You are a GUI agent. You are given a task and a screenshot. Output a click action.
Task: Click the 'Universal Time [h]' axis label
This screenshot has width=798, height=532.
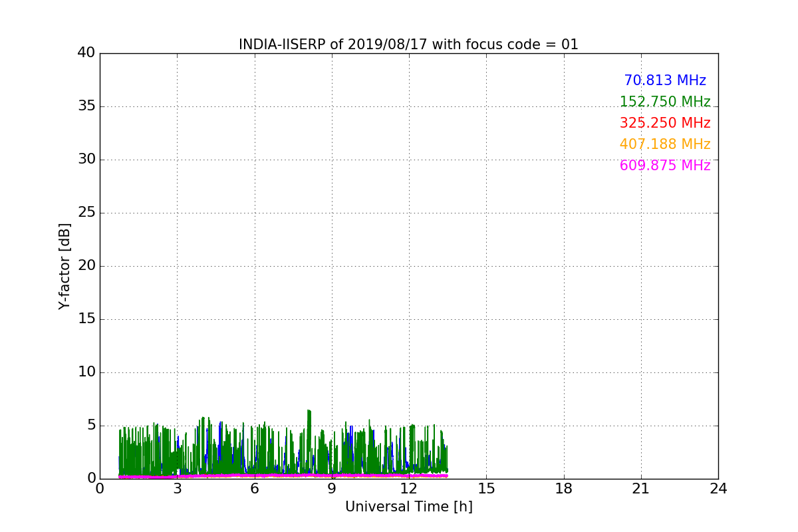coord(409,507)
